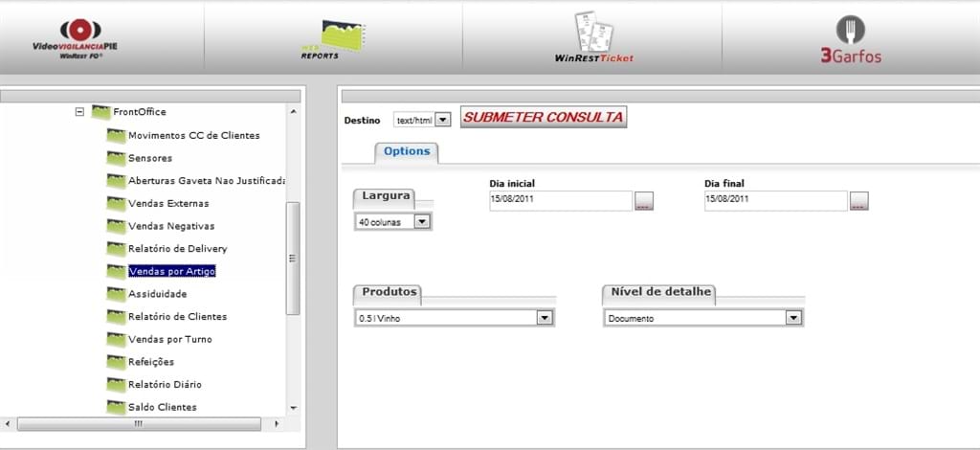Switch to the Options tab
This screenshot has height=450, width=980.
[406, 151]
